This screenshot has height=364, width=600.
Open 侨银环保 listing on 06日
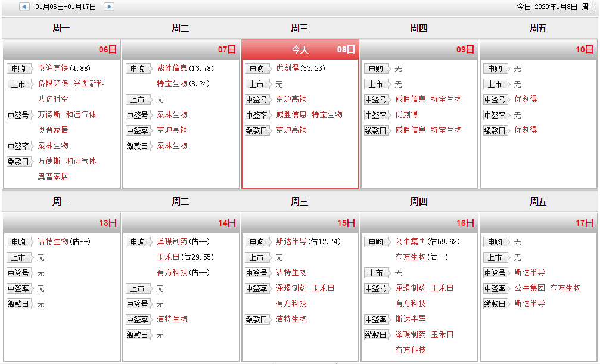coord(53,83)
